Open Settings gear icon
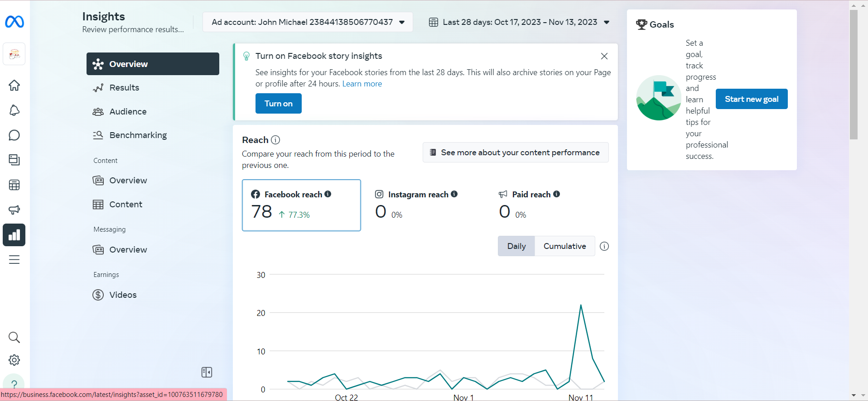This screenshot has height=401, width=868. [14, 360]
